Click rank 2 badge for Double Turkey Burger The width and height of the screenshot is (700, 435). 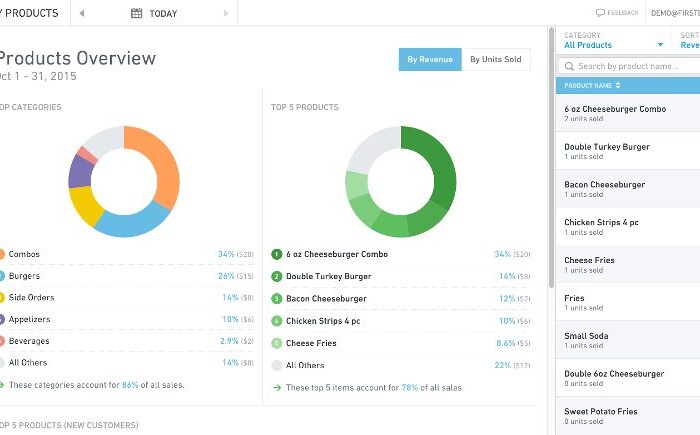click(x=277, y=276)
